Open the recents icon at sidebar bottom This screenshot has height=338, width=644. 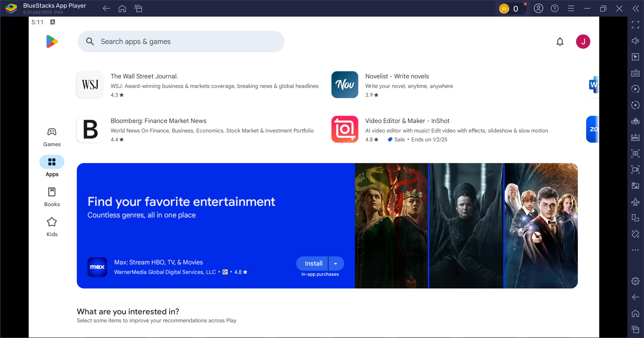(635, 329)
